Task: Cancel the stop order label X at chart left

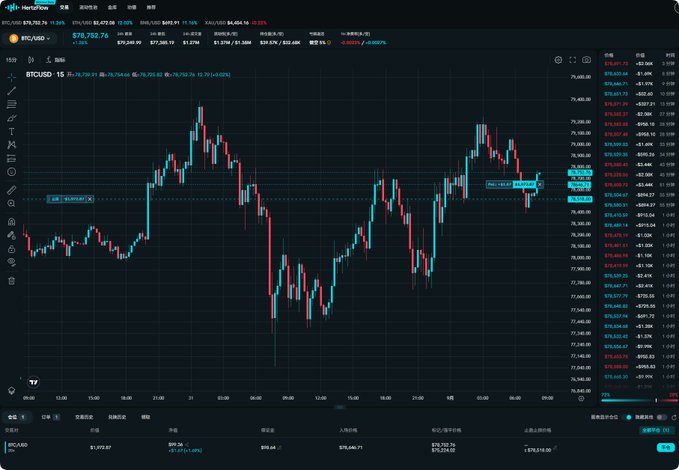Action: pos(90,199)
